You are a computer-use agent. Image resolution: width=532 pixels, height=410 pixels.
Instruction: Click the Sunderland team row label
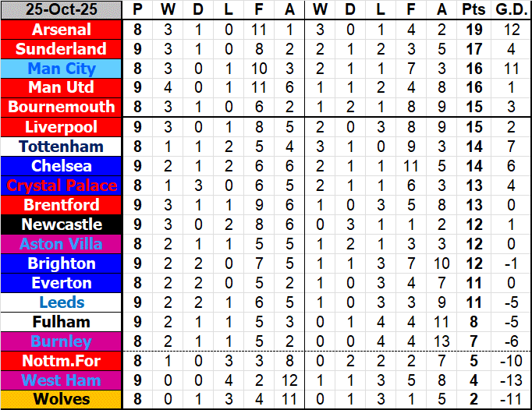click(x=62, y=49)
